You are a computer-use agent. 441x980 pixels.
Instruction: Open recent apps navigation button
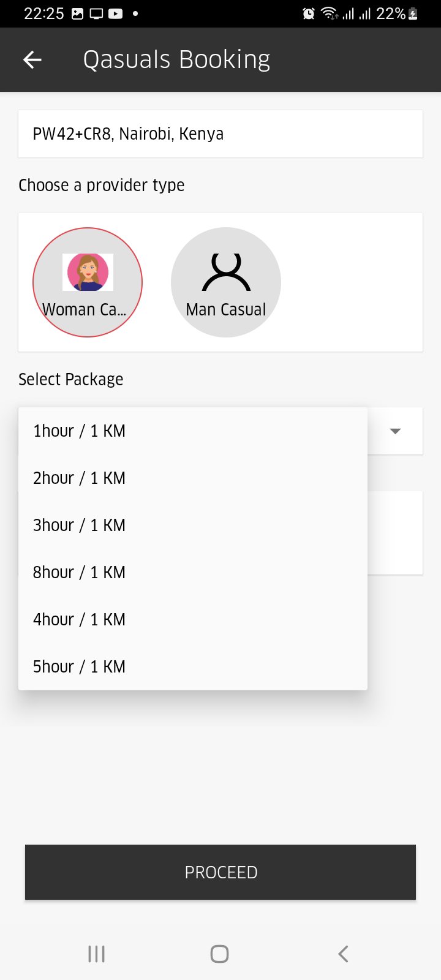(x=96, y=954)
